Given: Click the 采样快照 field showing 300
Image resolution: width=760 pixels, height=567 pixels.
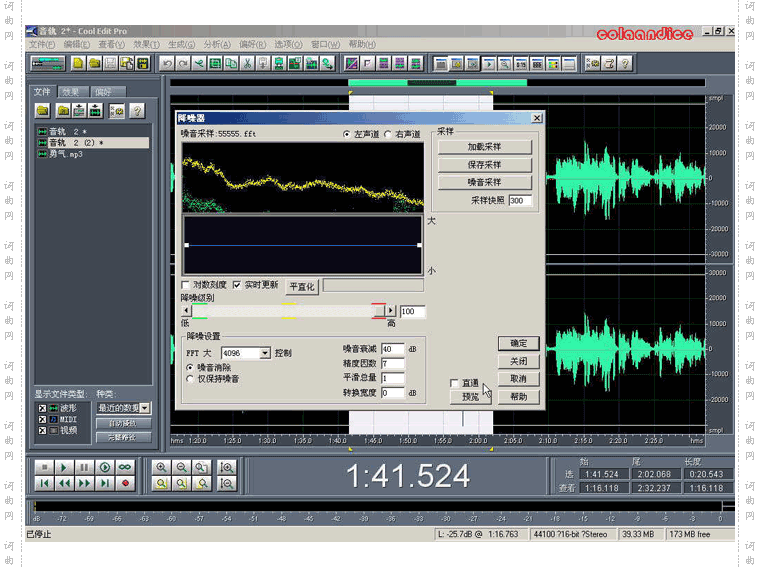Looking at the screenshot, I should tap(520, 201).
